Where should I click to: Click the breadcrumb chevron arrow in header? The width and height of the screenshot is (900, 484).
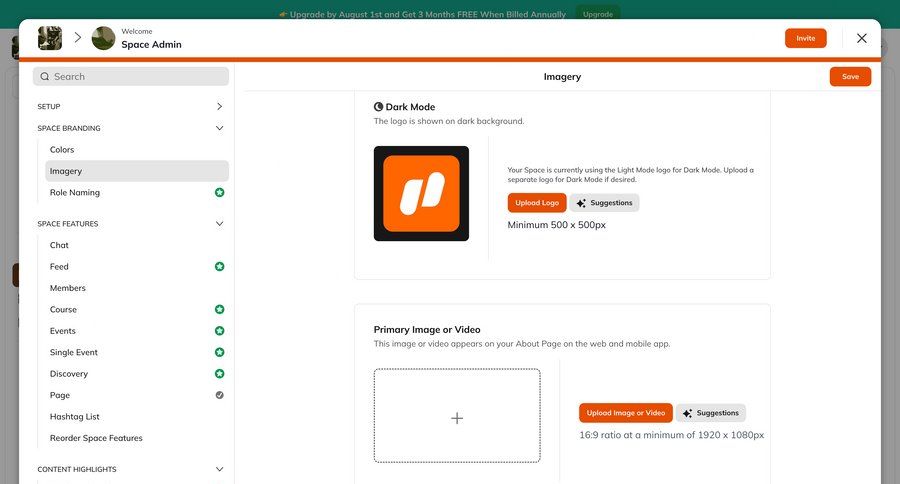77,38
